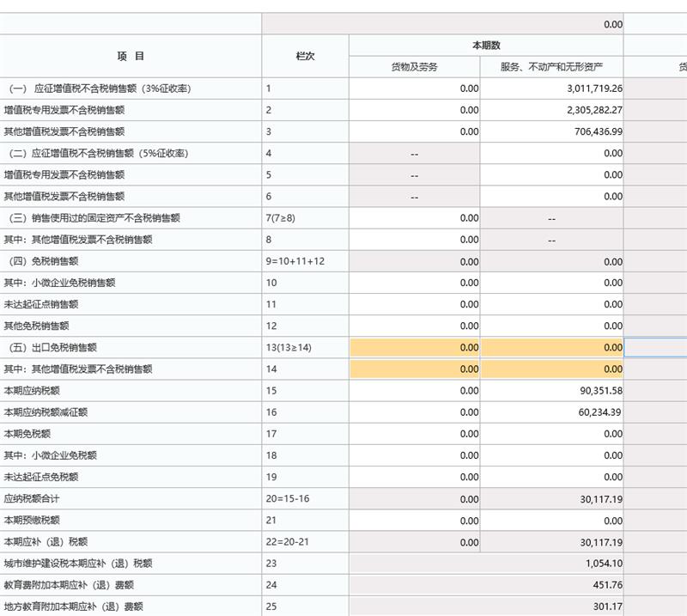Select the 2,305,282.27 special invoice sales cell
Image resolution: width=687 pixels, height=616 pixels.
(551, 110)
